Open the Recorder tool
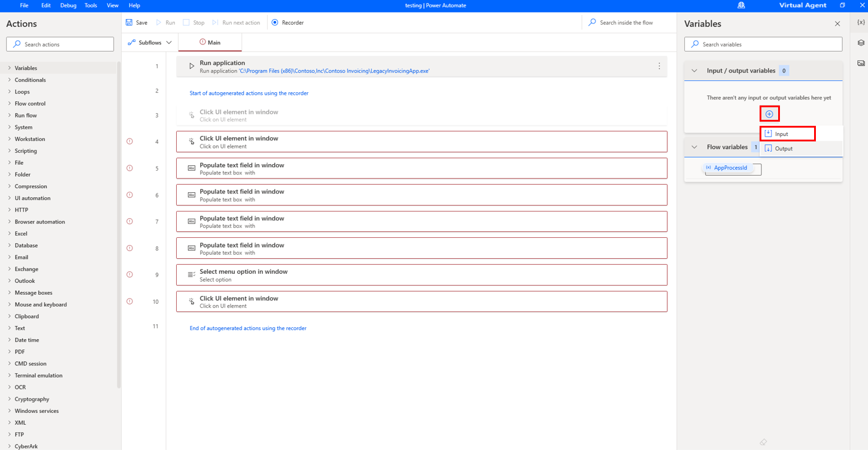The width and height of the screenshot is (868, 450). 287,22
